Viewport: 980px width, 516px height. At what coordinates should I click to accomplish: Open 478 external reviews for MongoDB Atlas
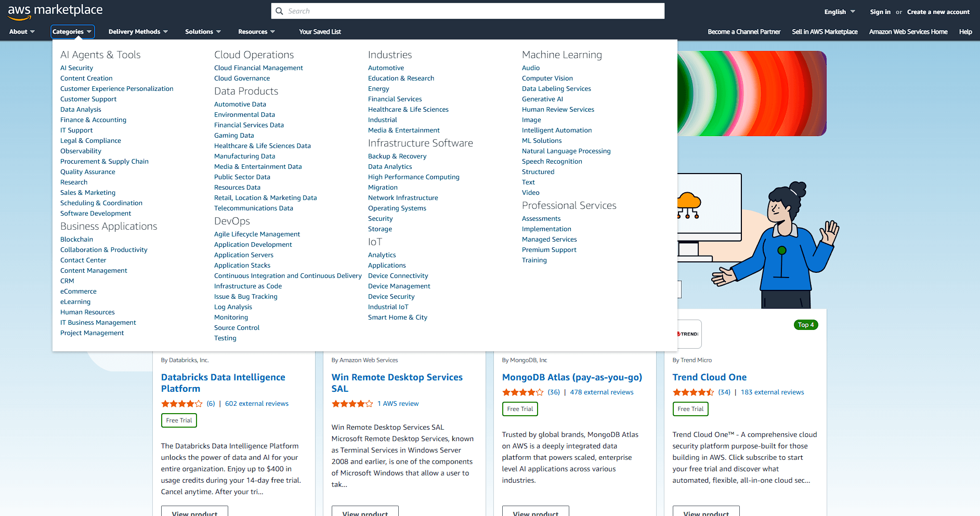coord(602,392)
